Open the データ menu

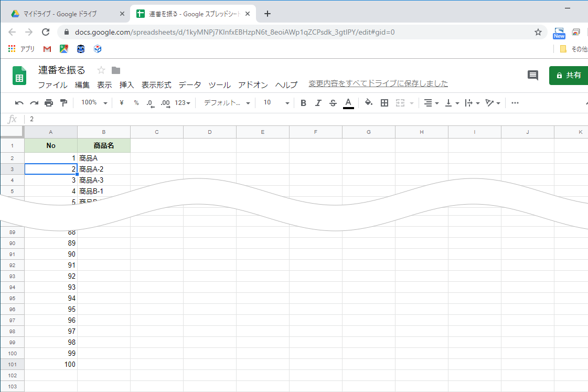coord(190,85)
